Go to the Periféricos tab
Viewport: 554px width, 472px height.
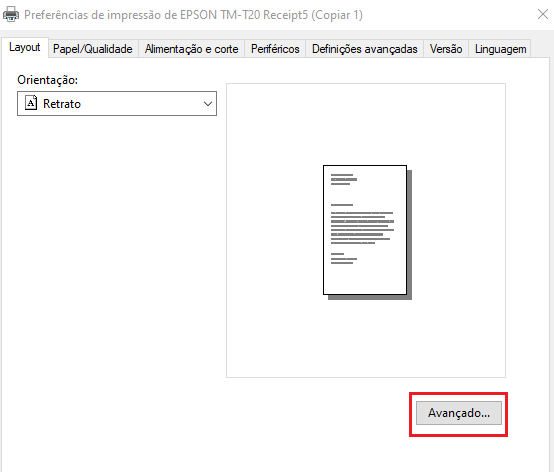275,49
